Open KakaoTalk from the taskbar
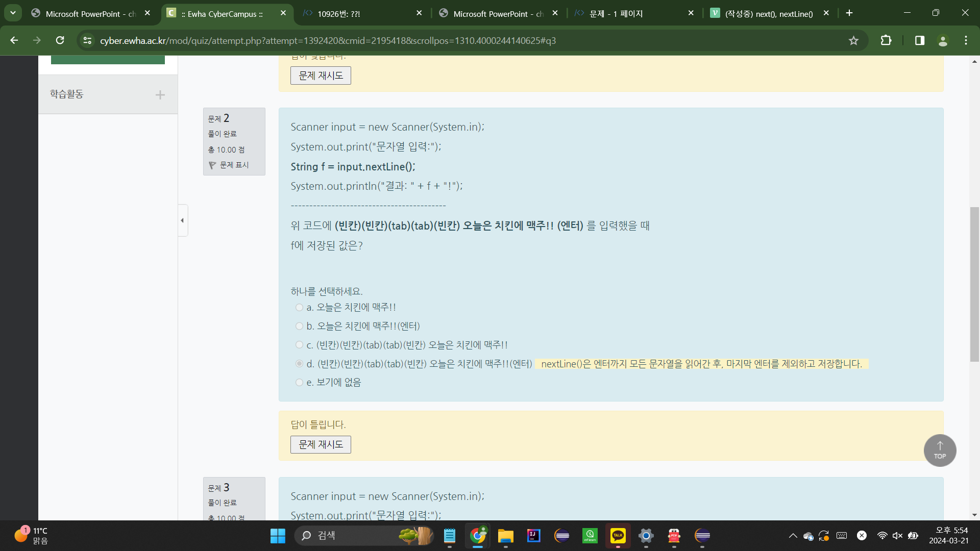Screen dimensions: 980x551 tap(618, 536)
